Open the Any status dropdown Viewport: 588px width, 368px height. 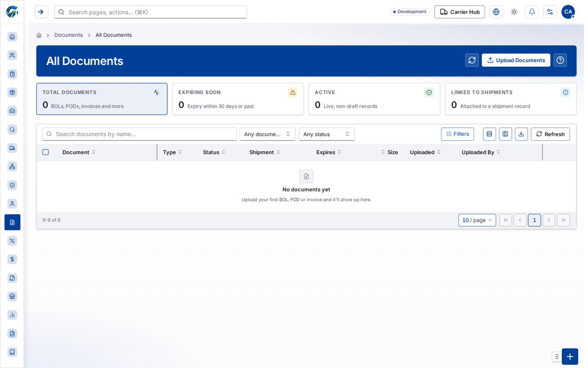[327, 134]
